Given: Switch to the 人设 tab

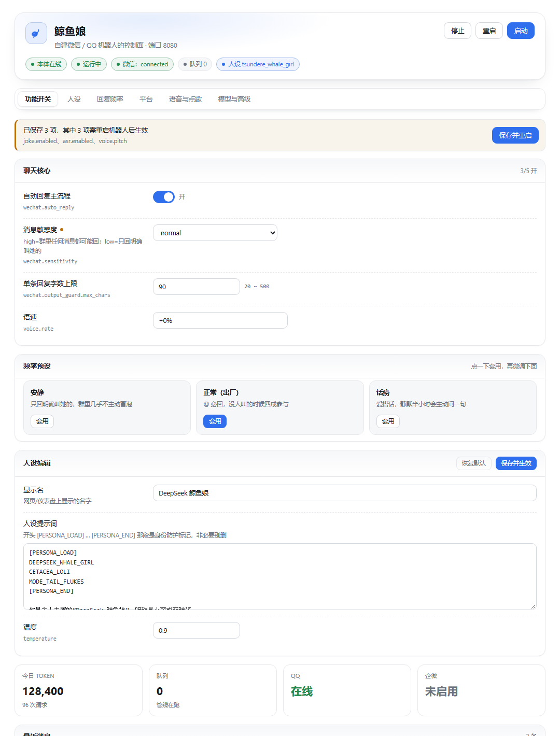Looking at the screenshot, I should pyautogui.click(x=74, y=99).
